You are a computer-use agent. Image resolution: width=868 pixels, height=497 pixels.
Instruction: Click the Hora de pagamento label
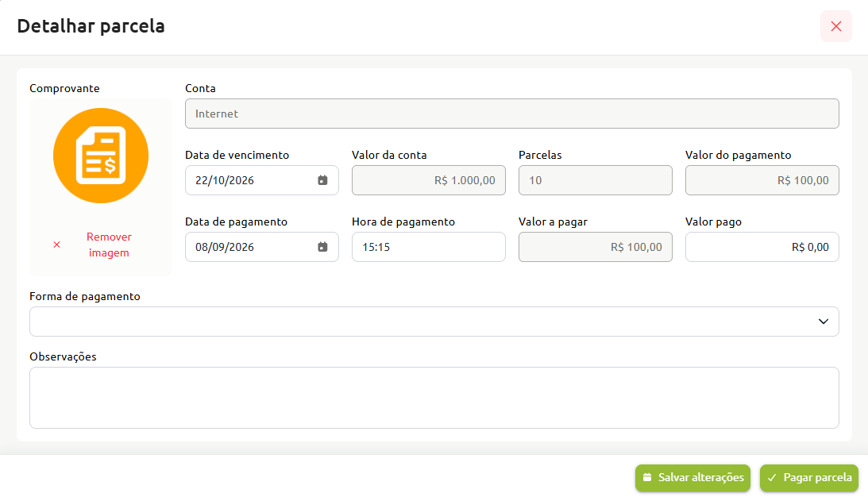click(403, 222)
